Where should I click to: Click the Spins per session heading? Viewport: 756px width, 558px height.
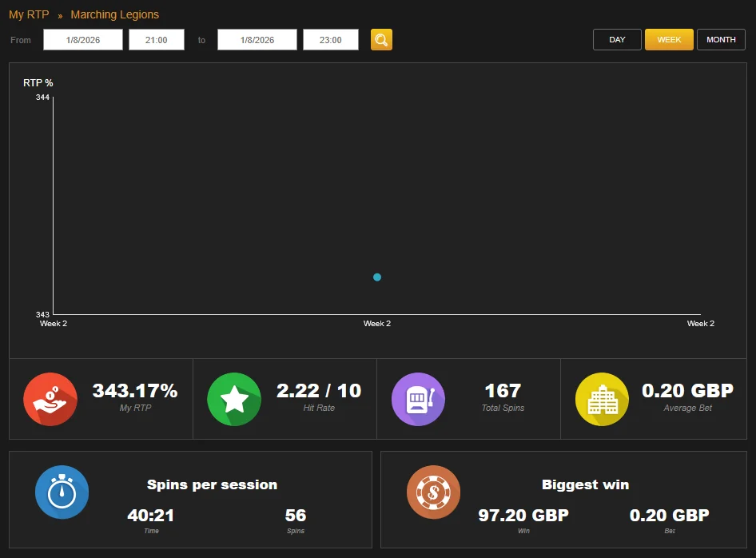coord(212,484)
